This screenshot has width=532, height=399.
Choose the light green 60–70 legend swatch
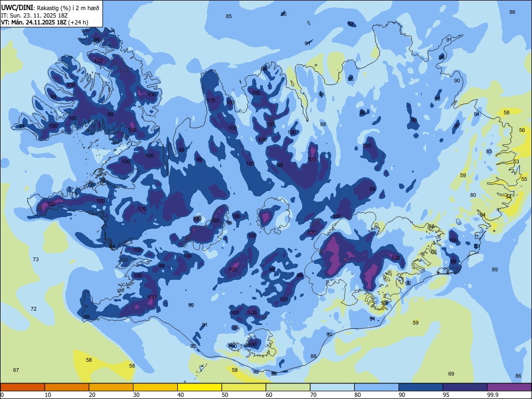click(x=288, y=387)
